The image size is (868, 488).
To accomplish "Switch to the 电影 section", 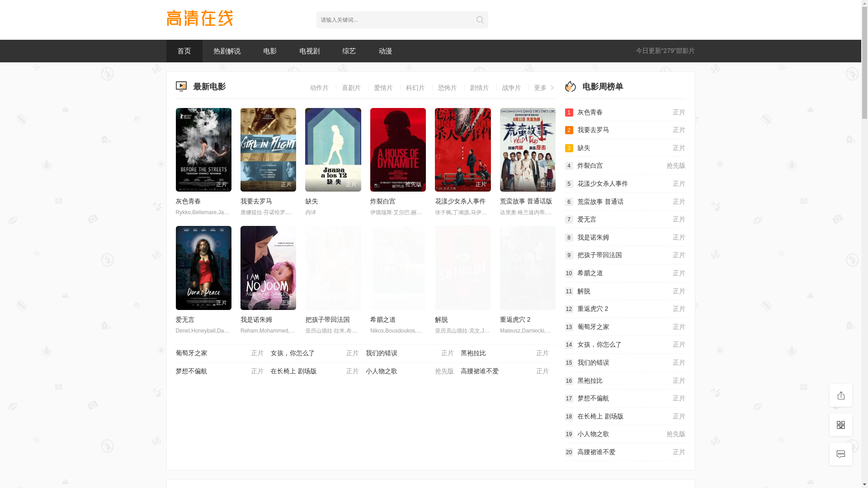I will (270, 51).
